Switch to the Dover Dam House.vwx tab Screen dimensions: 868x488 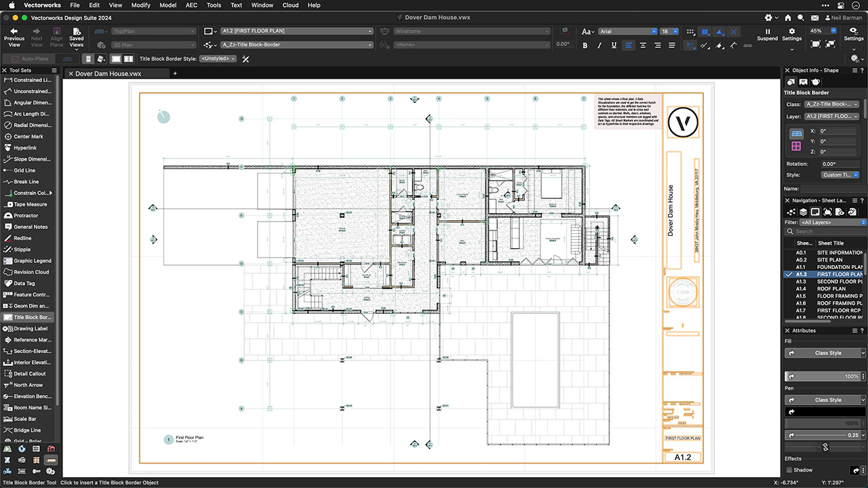108,73
